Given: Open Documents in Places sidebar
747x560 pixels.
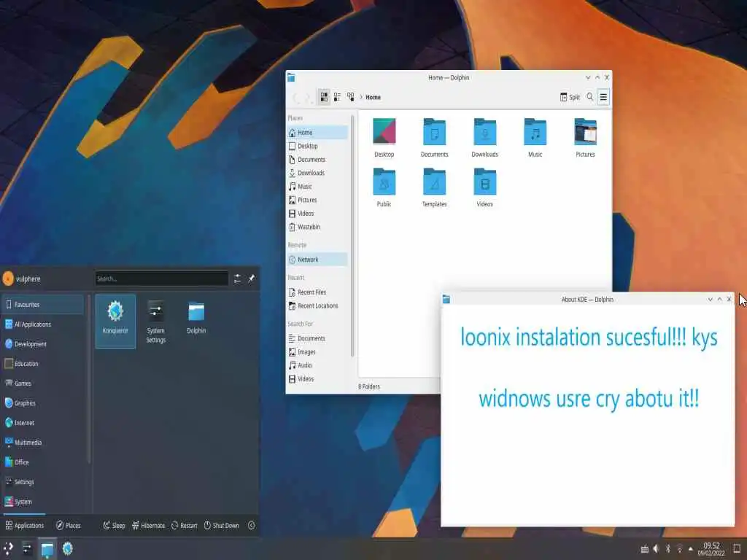Looking at the screenshot, I should (318, 160).
